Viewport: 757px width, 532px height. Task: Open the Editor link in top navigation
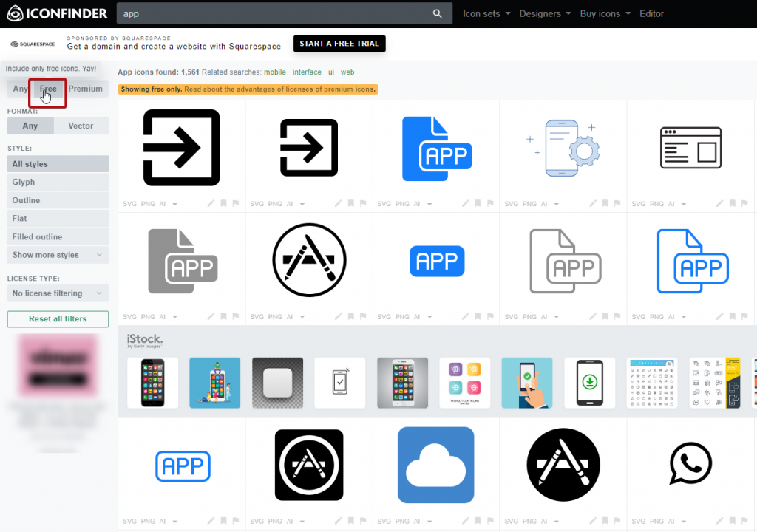click(x=651, y=13)
